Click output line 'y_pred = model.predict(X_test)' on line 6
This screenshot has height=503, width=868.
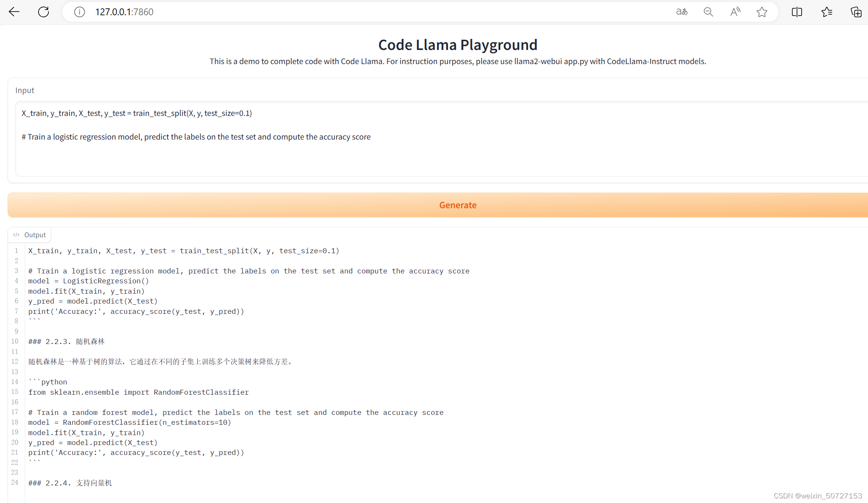pyautogui.click(x=93, y=301)
